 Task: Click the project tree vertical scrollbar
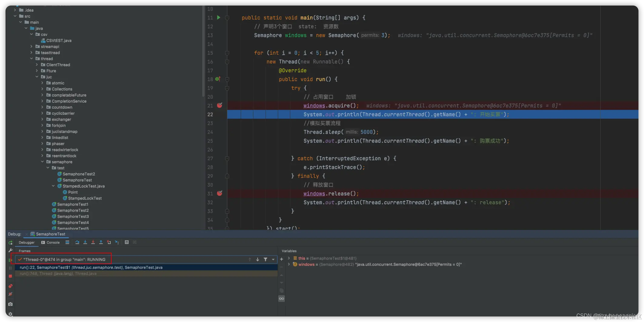[x=203, y=52]
